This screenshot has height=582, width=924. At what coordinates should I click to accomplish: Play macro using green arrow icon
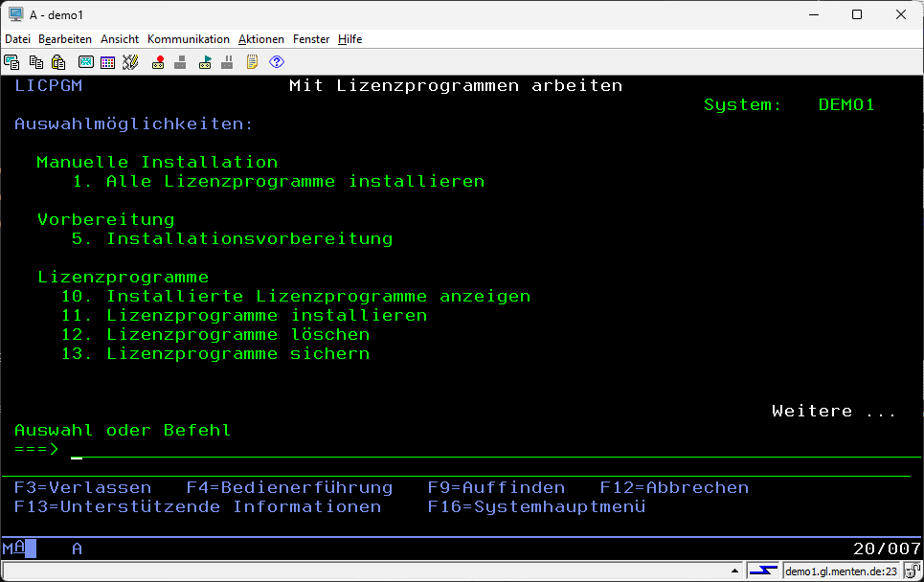[205, 62]
